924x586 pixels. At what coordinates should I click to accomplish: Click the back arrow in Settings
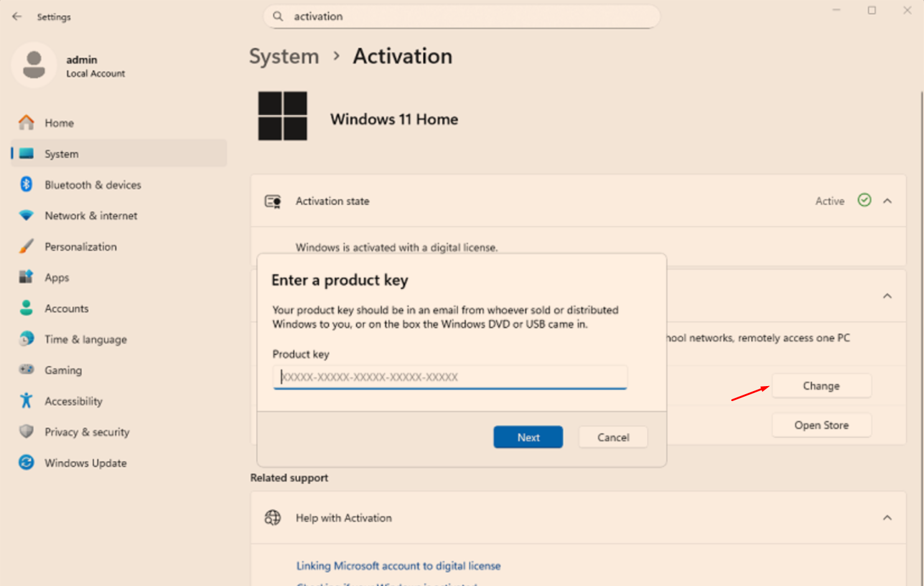[17, 17]
